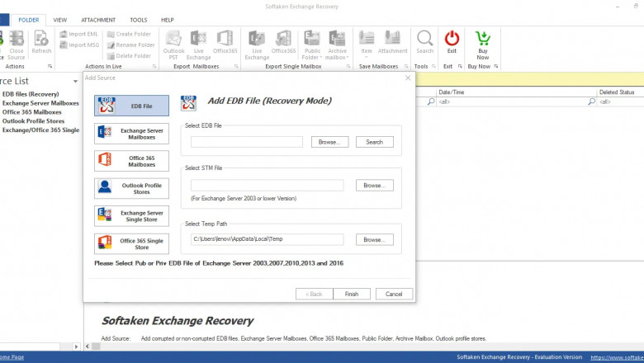Image resolution: width=644 pixels, height=363 pixels.
Task: Click Rename Folder in ribbon
Action: [131, 45]
